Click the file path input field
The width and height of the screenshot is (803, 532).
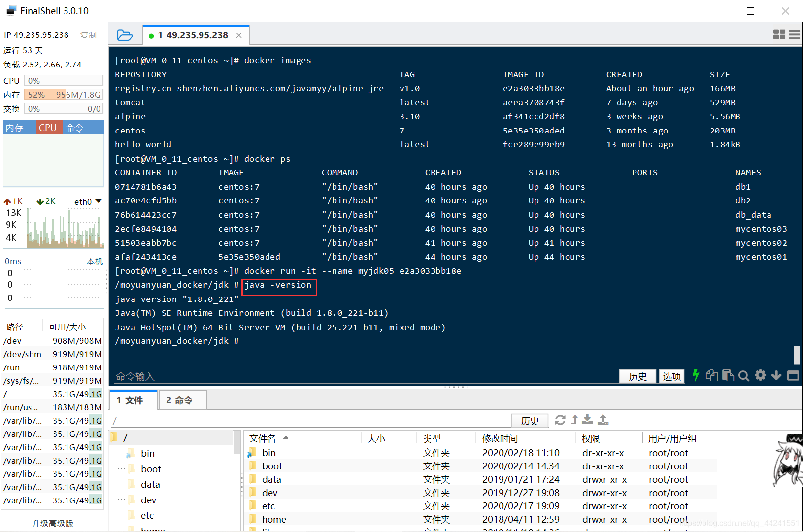click(310, 420)
